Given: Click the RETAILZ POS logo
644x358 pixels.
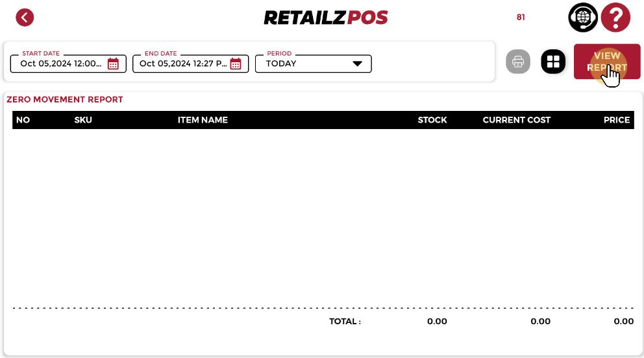Looking at the screenshot, I should 325,18.
